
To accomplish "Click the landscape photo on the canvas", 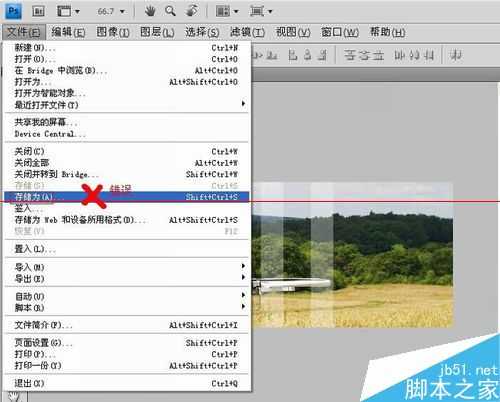I will tap(352, 255).
